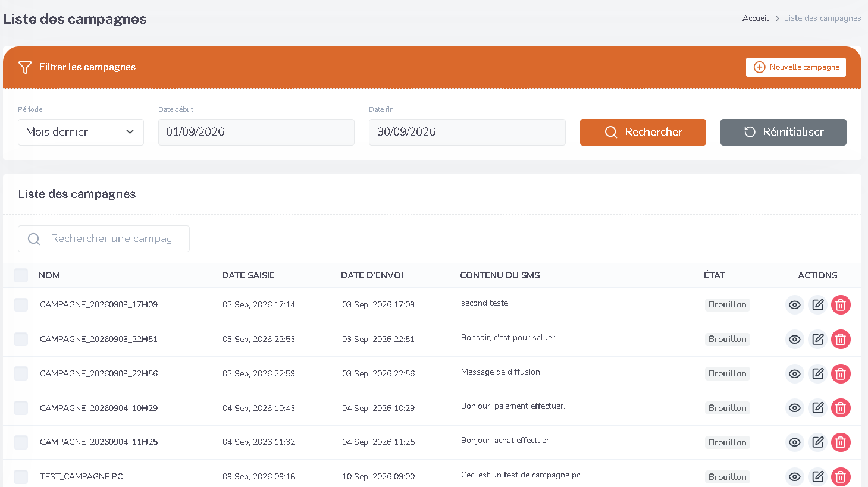Viewport: 868px width, 487px height.
Task: Check the box for CAMPAGNE_20260904_10H29
Action: coord(21,408)
